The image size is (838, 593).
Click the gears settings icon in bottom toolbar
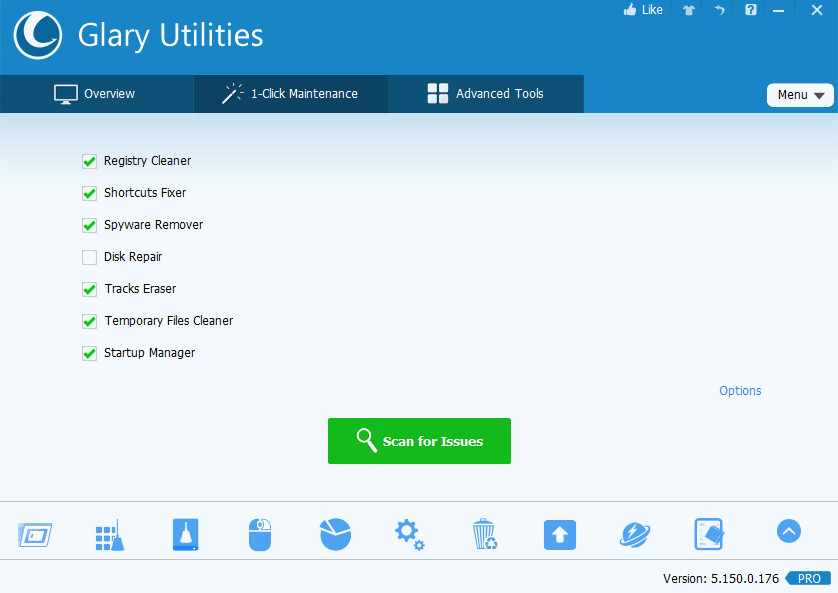[x=409, y=534]
